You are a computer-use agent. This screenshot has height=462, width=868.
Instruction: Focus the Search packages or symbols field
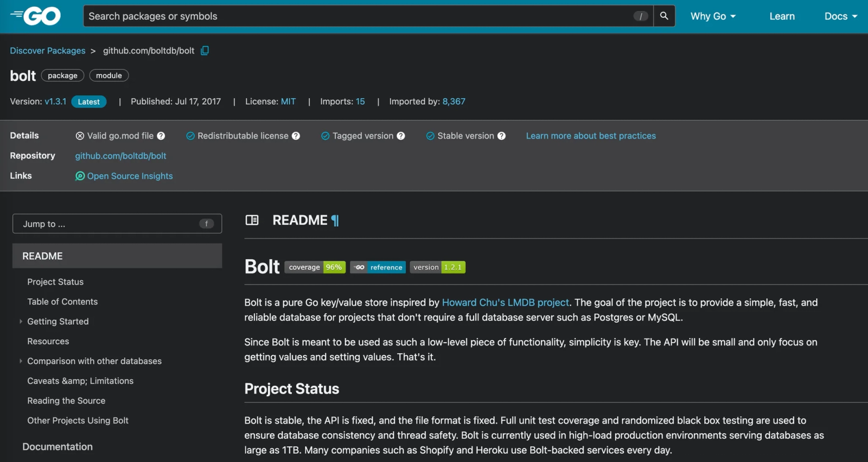tap(368, 16)
